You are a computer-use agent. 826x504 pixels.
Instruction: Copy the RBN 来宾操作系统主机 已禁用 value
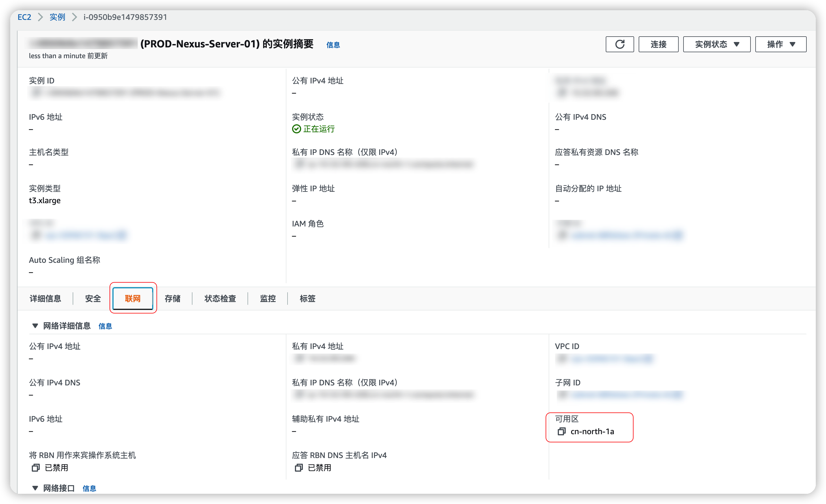point(35,468)
